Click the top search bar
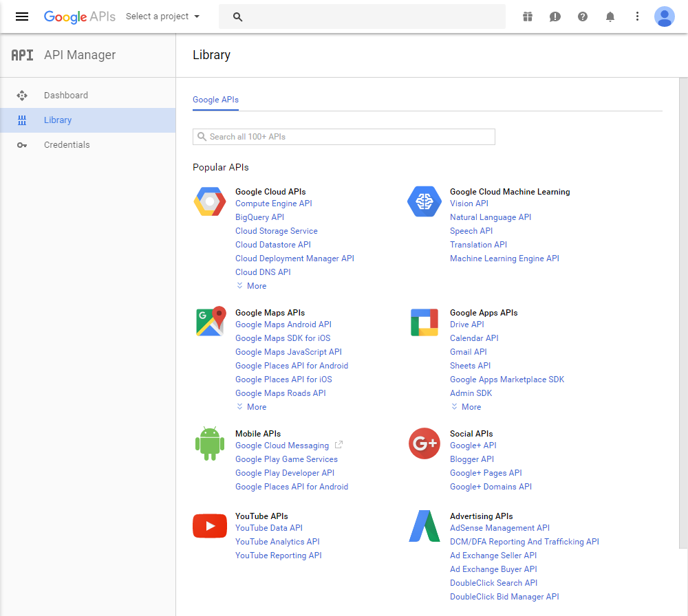Image resolution: width=688 pixels, height=616 pixels. tap(362, 16)
